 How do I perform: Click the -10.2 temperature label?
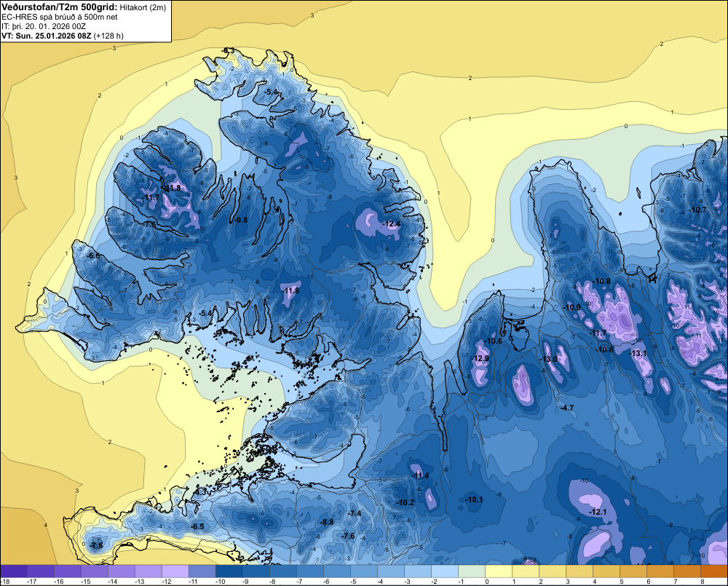(x=405, y=502)
